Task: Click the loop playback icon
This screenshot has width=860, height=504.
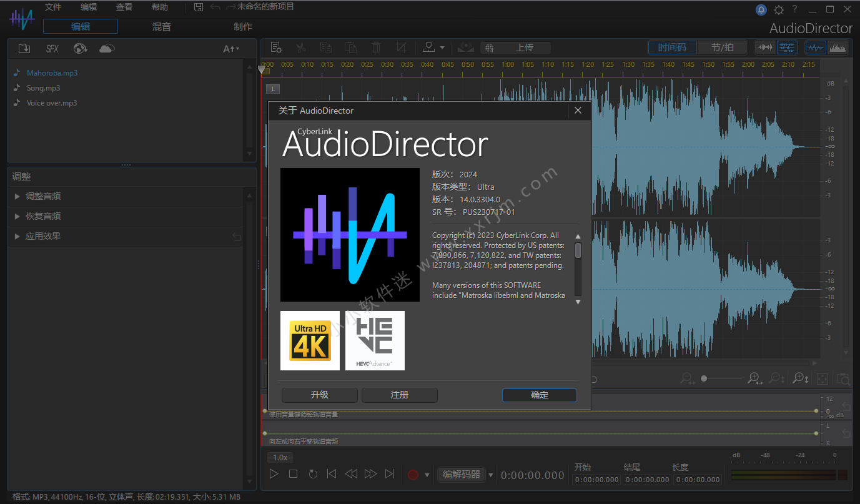Action: point(313,474)
